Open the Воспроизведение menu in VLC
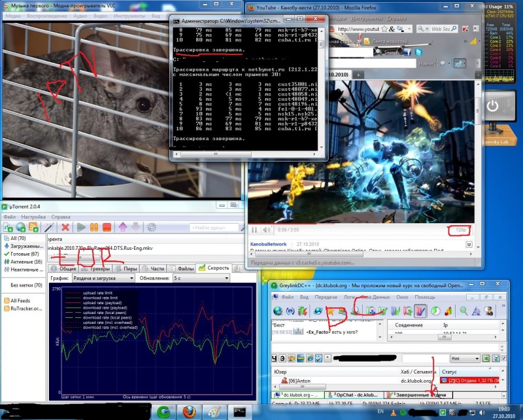This screenshot has width=523, height=420. pos(47,16)
